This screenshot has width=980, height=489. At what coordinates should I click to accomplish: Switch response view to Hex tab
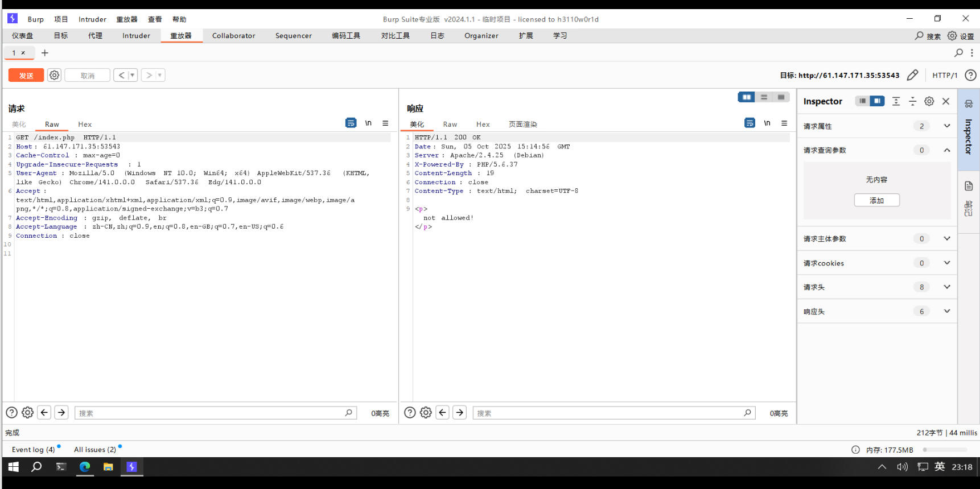pos(483,125)
